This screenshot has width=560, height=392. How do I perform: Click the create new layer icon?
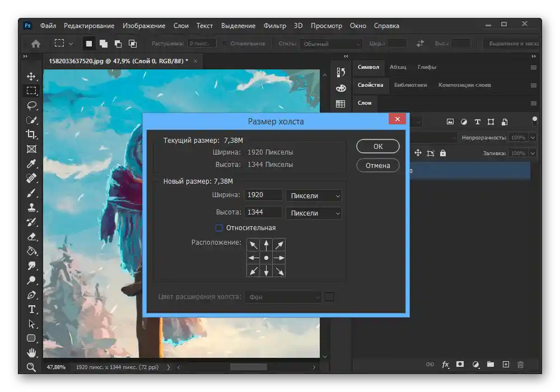coord(506,364)
